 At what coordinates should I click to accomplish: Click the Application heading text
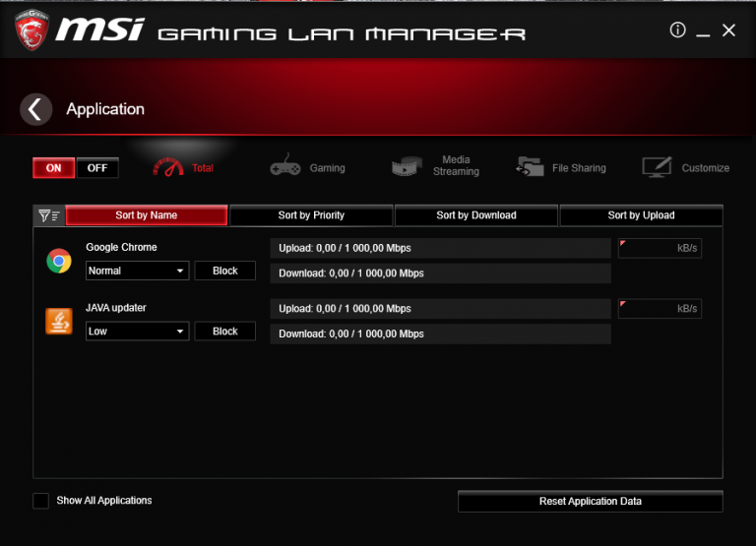tap(105, 109)
